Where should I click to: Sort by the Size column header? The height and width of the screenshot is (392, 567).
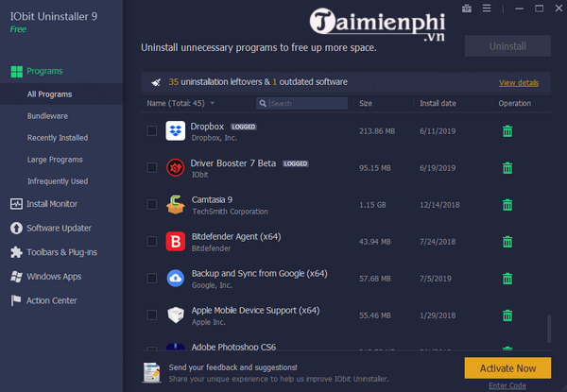coord(366,103)
